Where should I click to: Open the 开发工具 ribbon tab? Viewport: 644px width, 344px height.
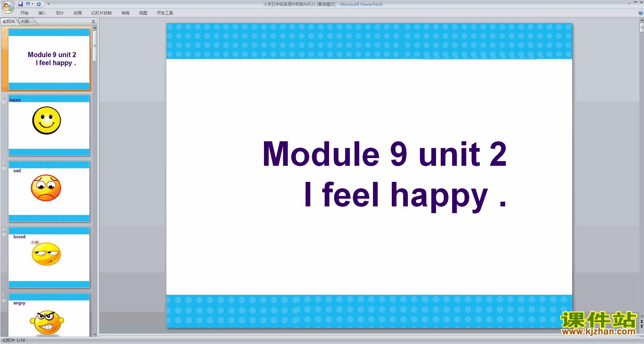(165, 13)
